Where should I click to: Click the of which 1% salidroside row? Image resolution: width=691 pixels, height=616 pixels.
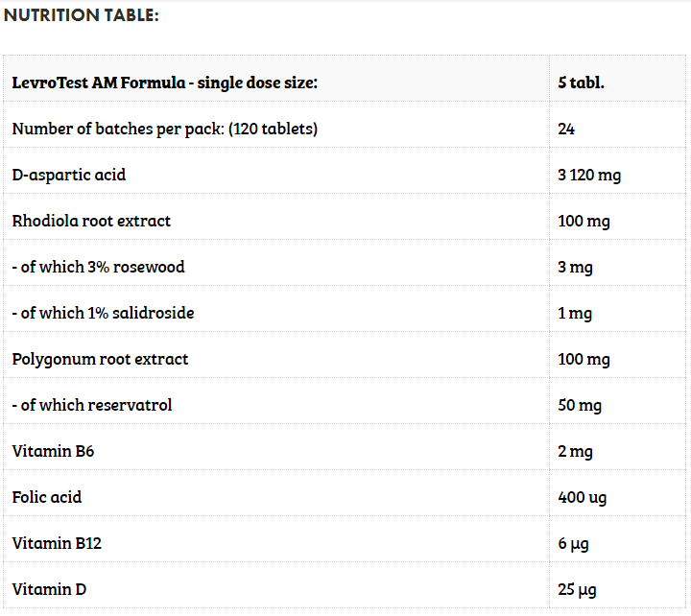tap(106, 313)
